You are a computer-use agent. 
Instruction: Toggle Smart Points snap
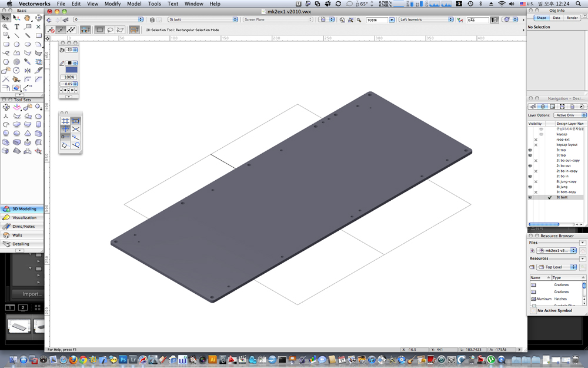tap(65, 137)
